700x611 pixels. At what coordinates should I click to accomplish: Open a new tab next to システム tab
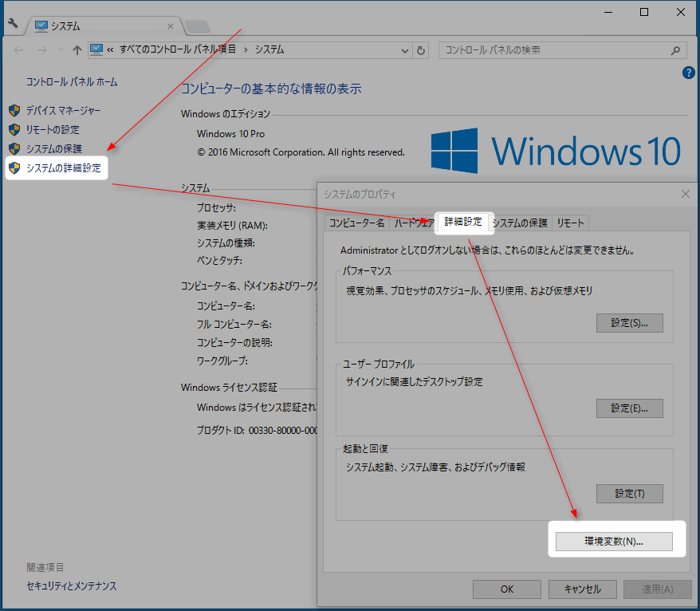tap(197, 27)
